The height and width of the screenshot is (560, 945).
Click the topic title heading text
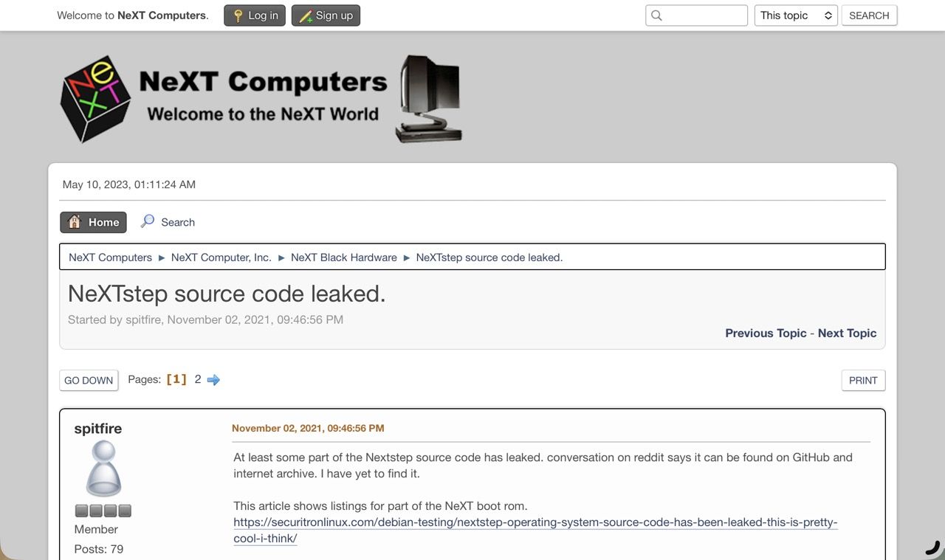(x=227, y=294)
